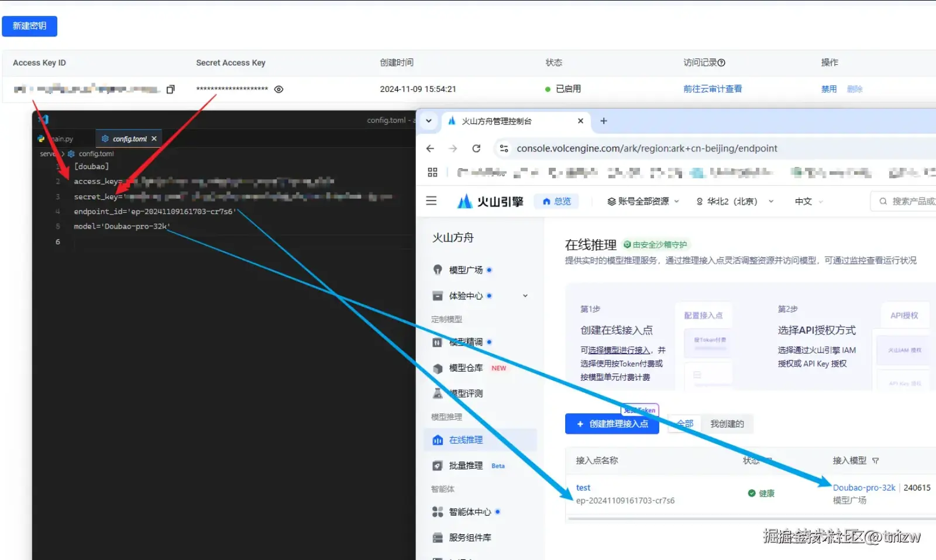Click the 删除 action link
This screenshot has width=936, height=560.
855,89
